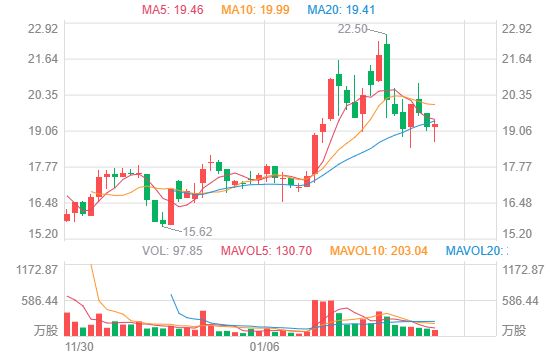Click the right axis 20.35 price label

tap(517, 95)
